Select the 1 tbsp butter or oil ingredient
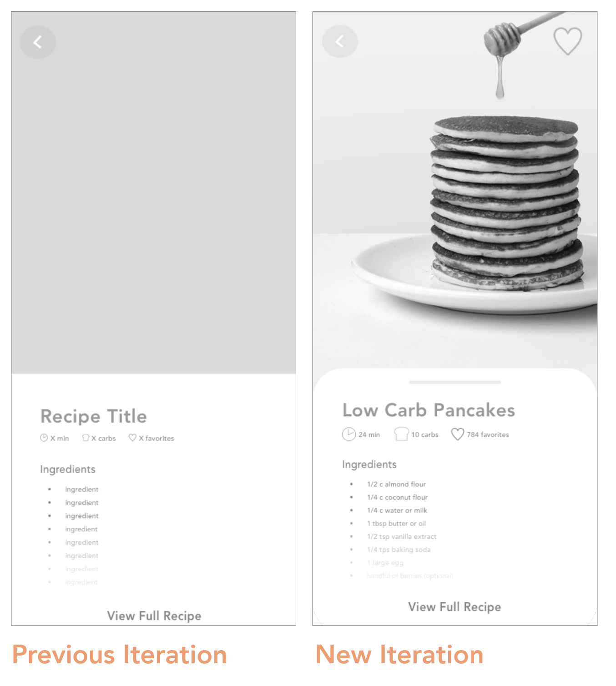616x686 pixels. pos(396,524)
